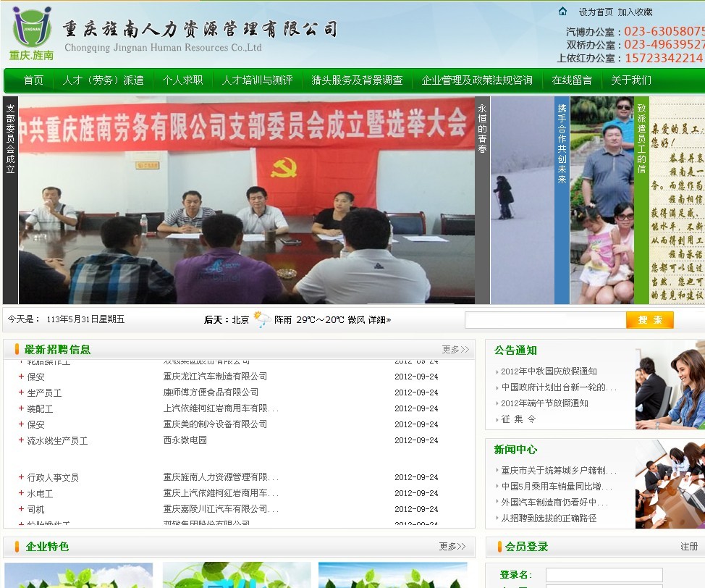Screen dimensions: 705x588
Task: Click 注册 link in 会员登录
Action: (689, 546)
